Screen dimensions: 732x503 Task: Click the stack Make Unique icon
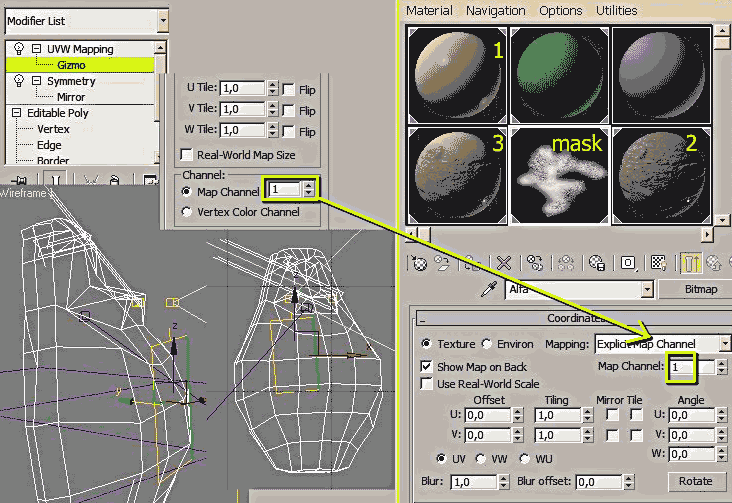pos(91,180)
